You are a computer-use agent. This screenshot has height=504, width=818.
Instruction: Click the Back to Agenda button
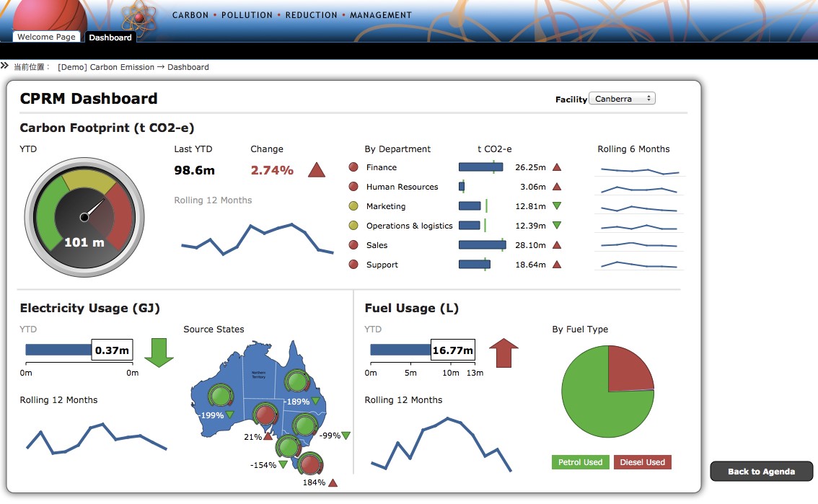coord(761,472)
